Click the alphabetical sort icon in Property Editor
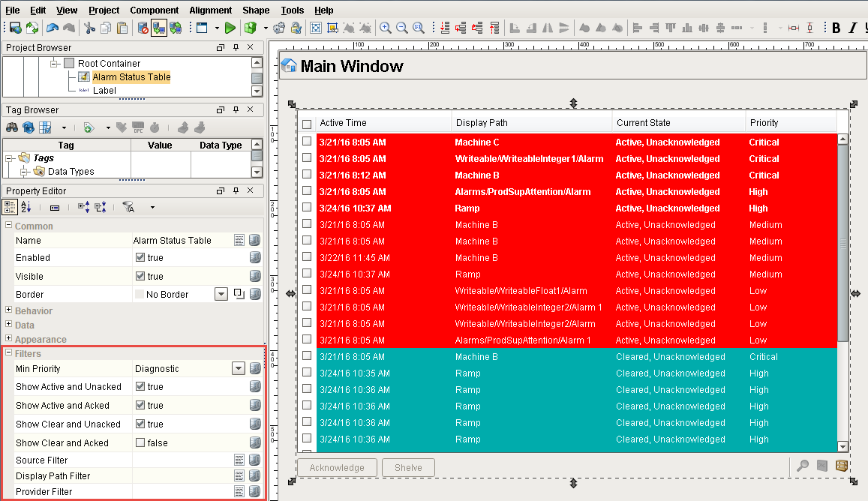Viewport: 868px width, 501px height. click(x=27, y=207)
